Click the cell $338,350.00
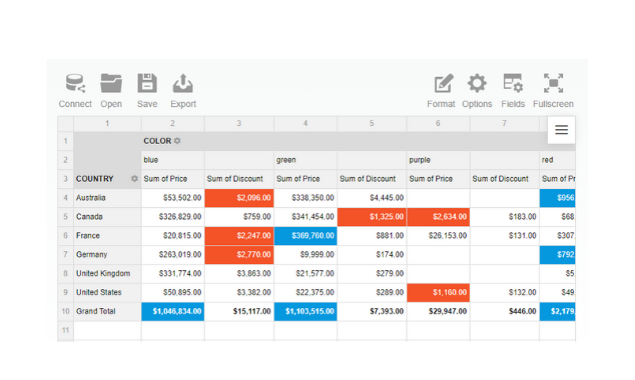635x380 pixels. [x=305, y=198]
